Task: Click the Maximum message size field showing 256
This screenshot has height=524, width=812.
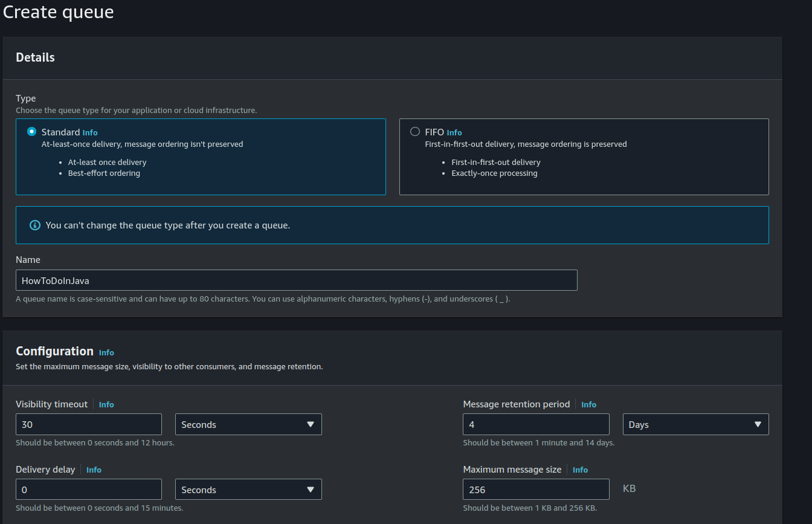Action: (x=536, y=490)
